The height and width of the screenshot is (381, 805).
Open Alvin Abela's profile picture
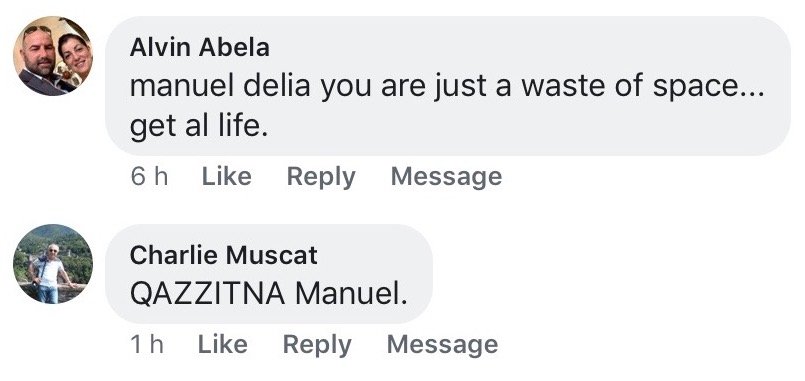tap(53, 56)
